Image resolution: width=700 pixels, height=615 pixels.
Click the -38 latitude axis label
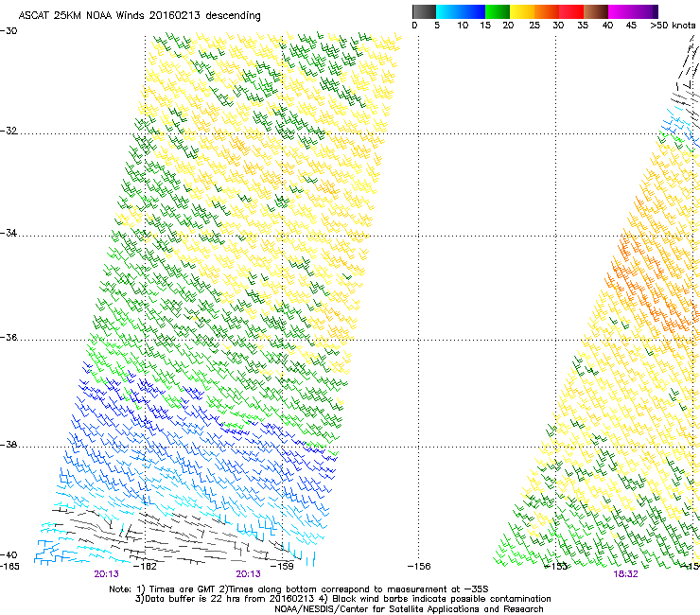point(9,445)
